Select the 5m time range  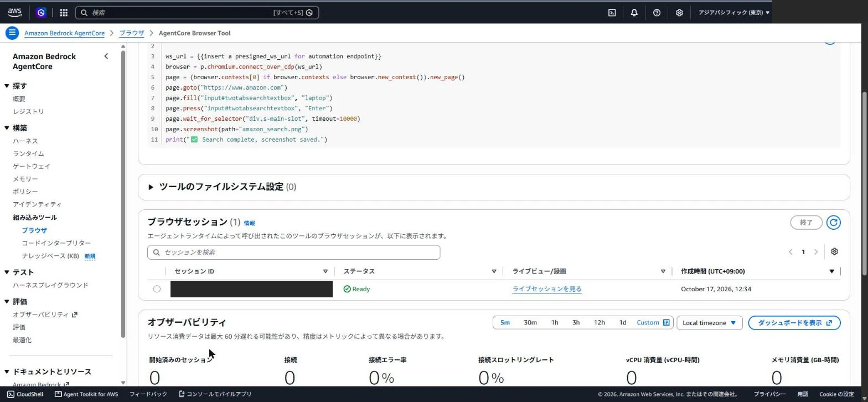coord(505,323)
